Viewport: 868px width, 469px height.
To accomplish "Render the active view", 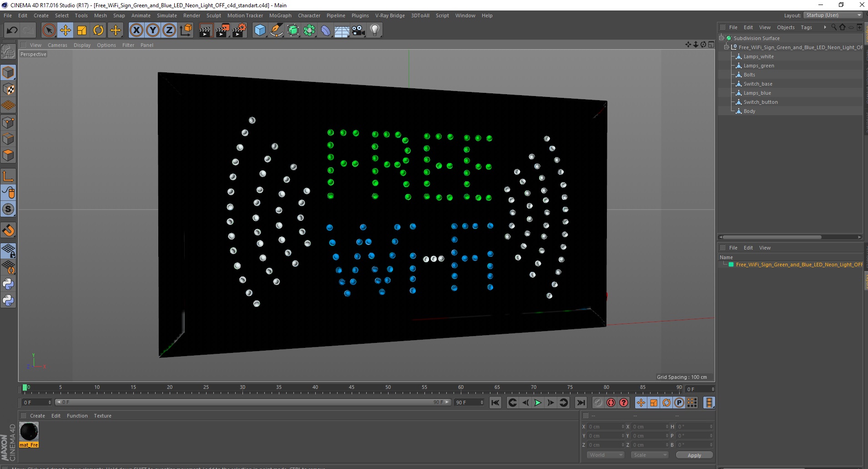I will coord(206,31).
